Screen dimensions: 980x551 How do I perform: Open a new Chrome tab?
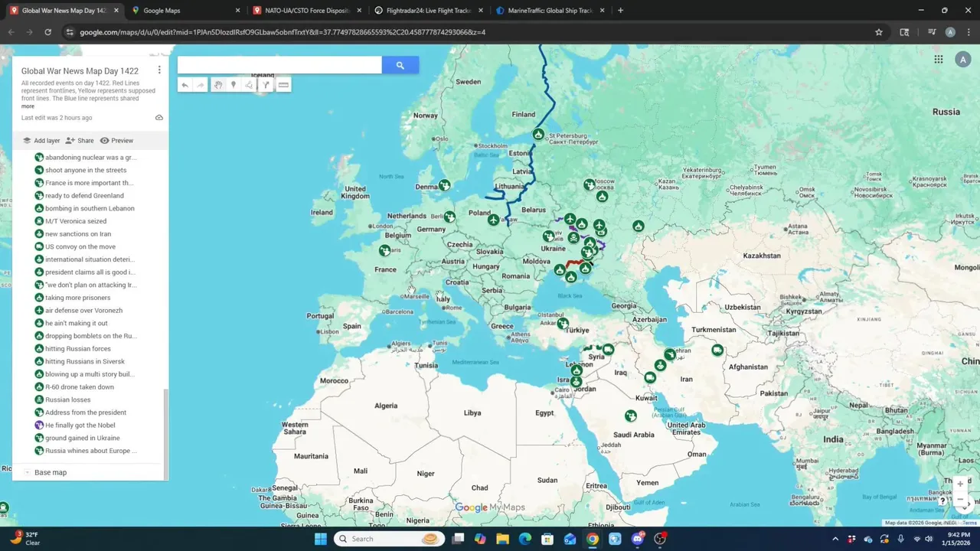tap(620, 11)
